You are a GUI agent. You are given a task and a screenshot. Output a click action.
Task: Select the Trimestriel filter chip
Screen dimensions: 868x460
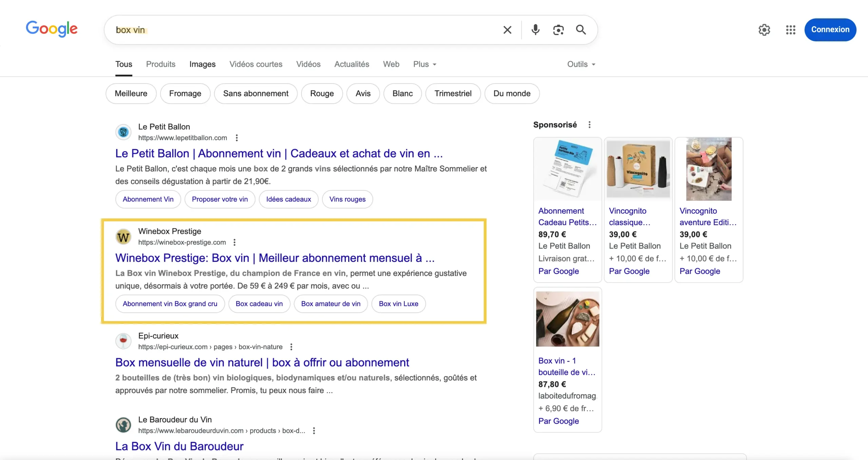coord(453,93)
